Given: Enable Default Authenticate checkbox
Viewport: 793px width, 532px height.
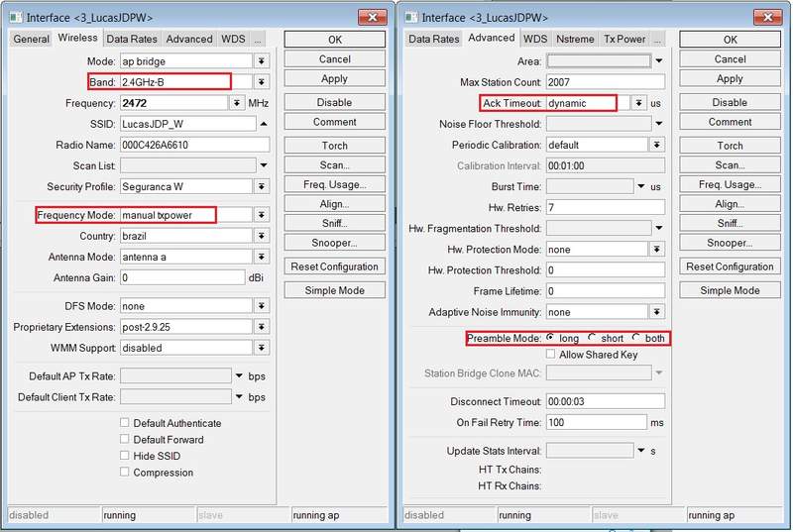Looking at the screenshot, I should (125, 422).
